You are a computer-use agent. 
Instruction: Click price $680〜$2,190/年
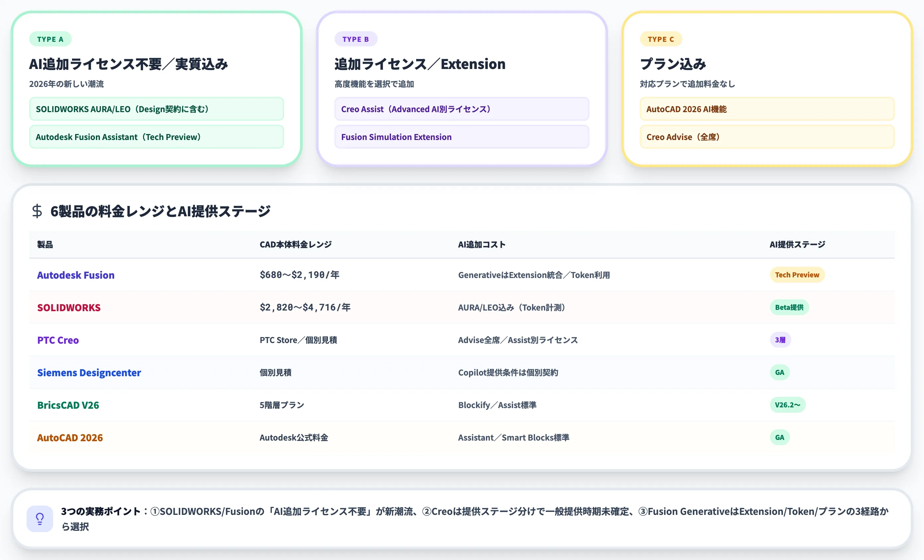299,275
